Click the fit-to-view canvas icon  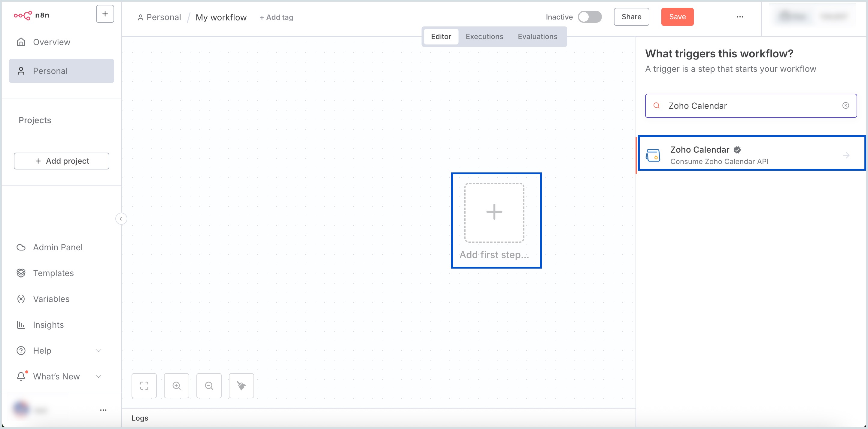coord(144,385)
